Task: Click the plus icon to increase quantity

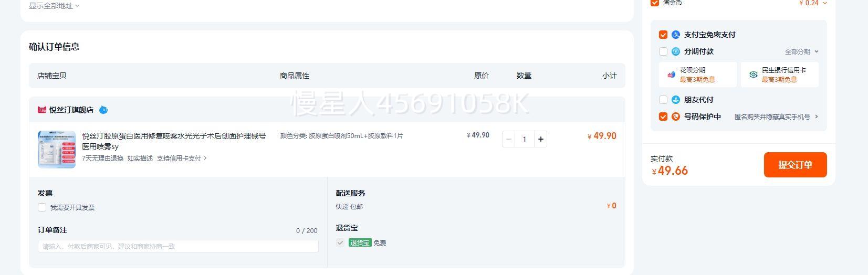Action: [540, 139]
